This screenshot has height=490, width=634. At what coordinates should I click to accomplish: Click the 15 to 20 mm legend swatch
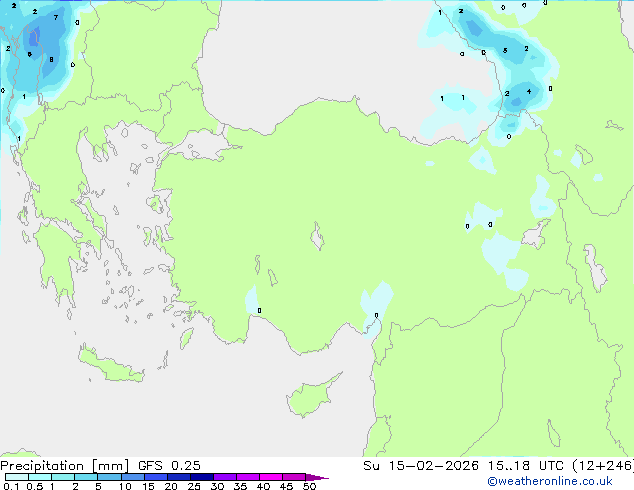pos(156,477)
